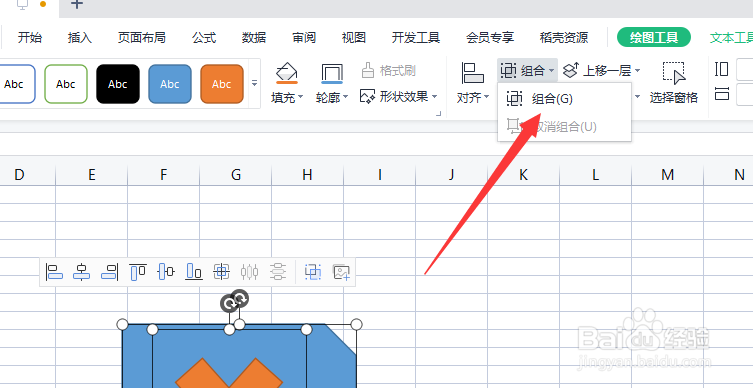This screenshot has width=753, height=388.
Task: Switch to the 公式 tab
Action: [x=204, y=37]
